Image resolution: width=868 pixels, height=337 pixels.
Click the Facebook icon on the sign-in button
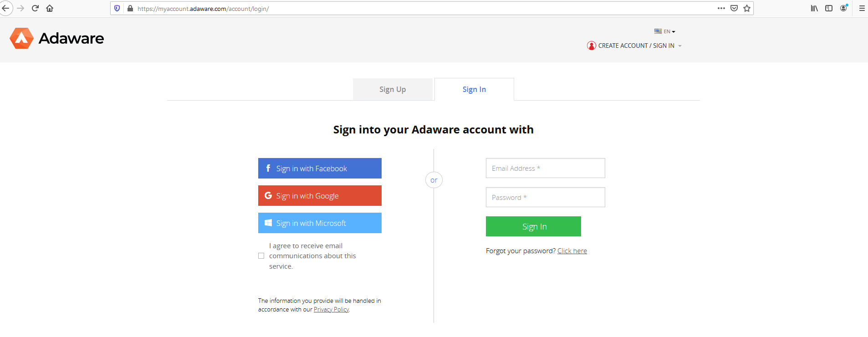pyautogui.click(x=268, y=168)
